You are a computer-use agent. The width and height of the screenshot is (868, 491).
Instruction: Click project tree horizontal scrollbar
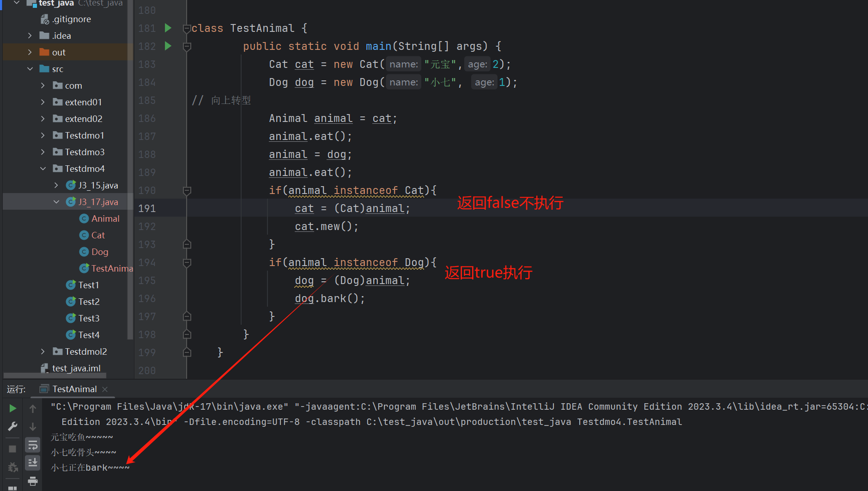[x=55, y=376]
